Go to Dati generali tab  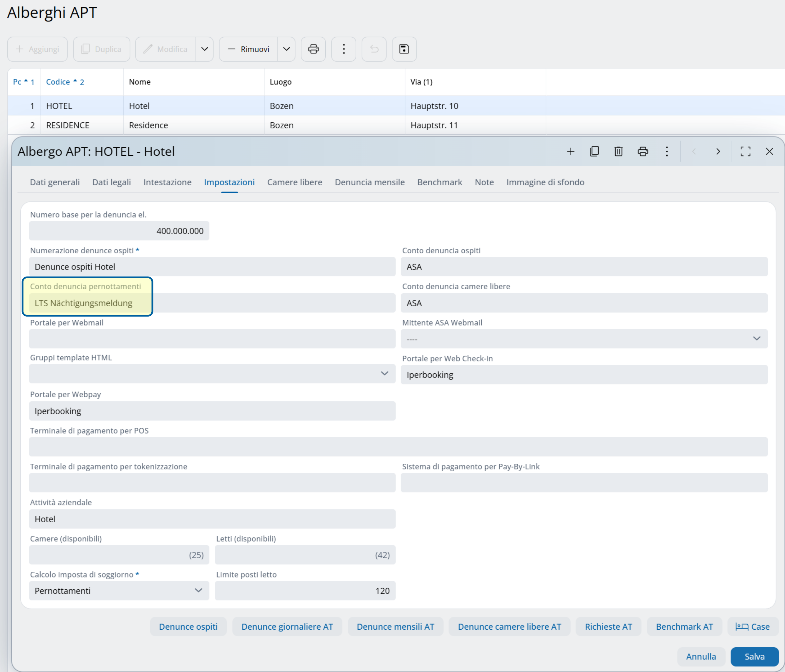coord(54,182)
